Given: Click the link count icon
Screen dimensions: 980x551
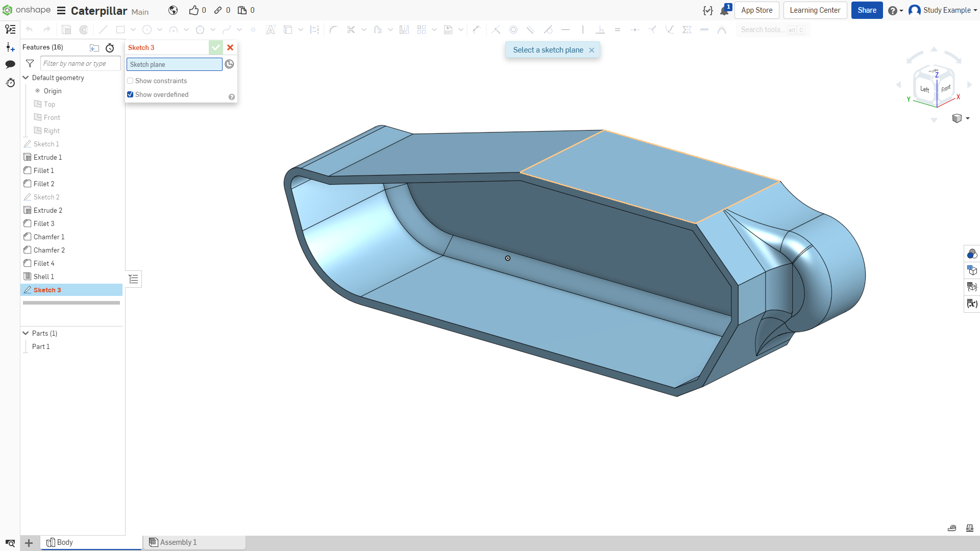Looking at the screenshot, I should [x=218, y=10].
